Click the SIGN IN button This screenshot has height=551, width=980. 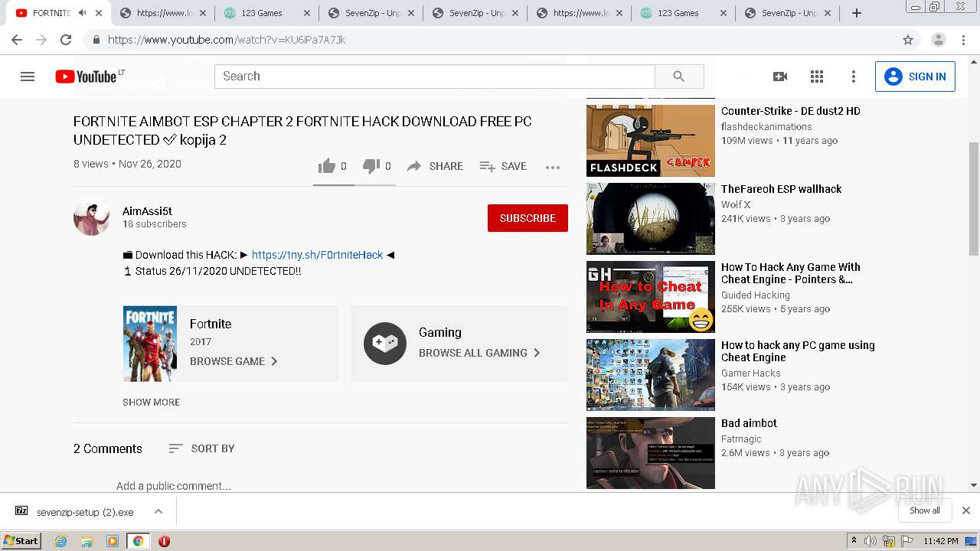click(x=915, y=77)
